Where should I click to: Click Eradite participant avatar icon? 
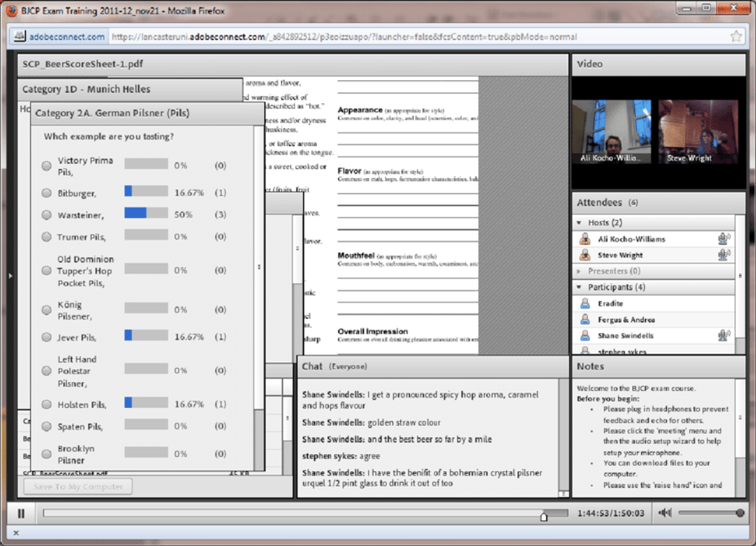585,303
